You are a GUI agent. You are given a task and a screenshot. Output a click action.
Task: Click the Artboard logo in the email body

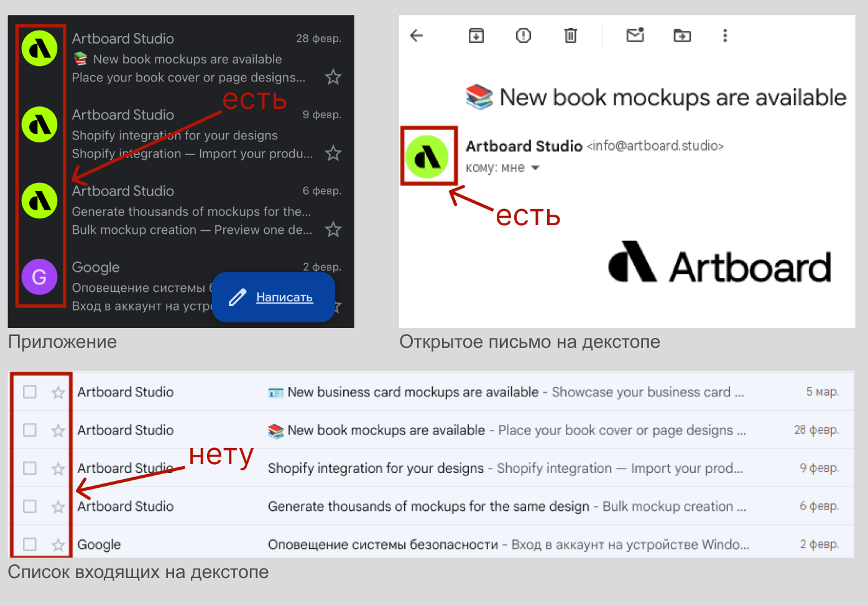coord(719,263)
